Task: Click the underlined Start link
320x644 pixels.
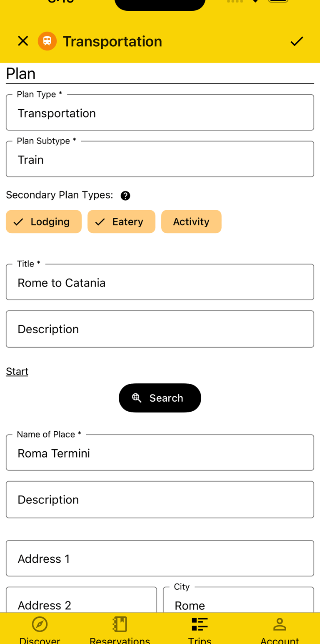Action: (17, 371)
